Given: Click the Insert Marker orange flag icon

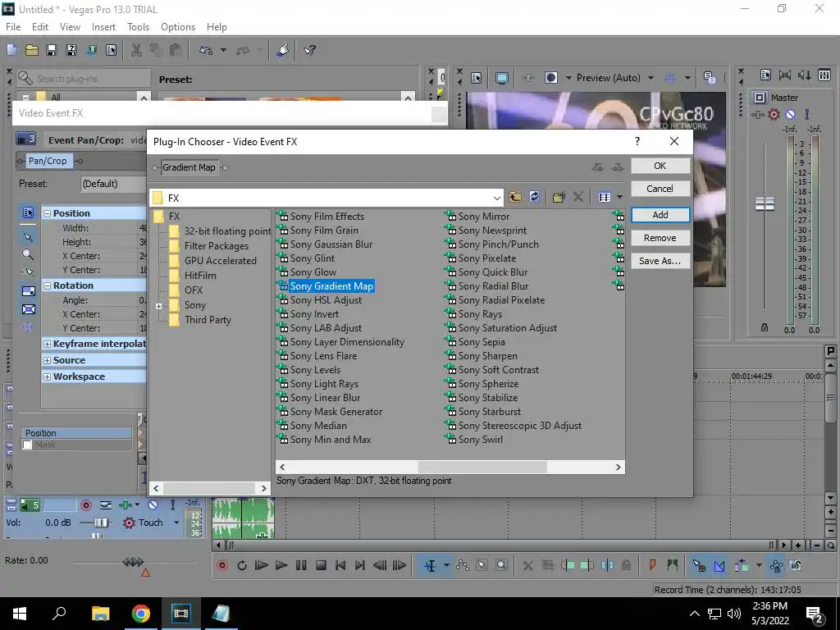Looking at the screenshot, I should point(652,565).
